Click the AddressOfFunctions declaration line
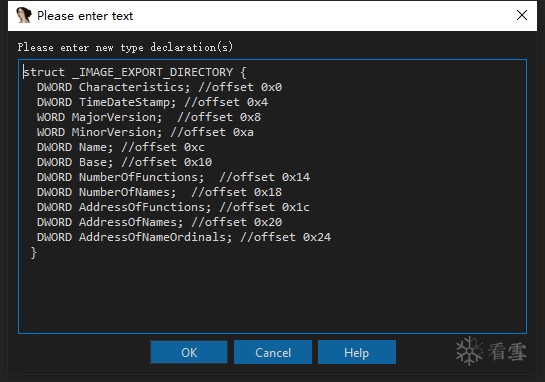Image resolution: width=545 pixels, height=382 pixels. [173, 207]
